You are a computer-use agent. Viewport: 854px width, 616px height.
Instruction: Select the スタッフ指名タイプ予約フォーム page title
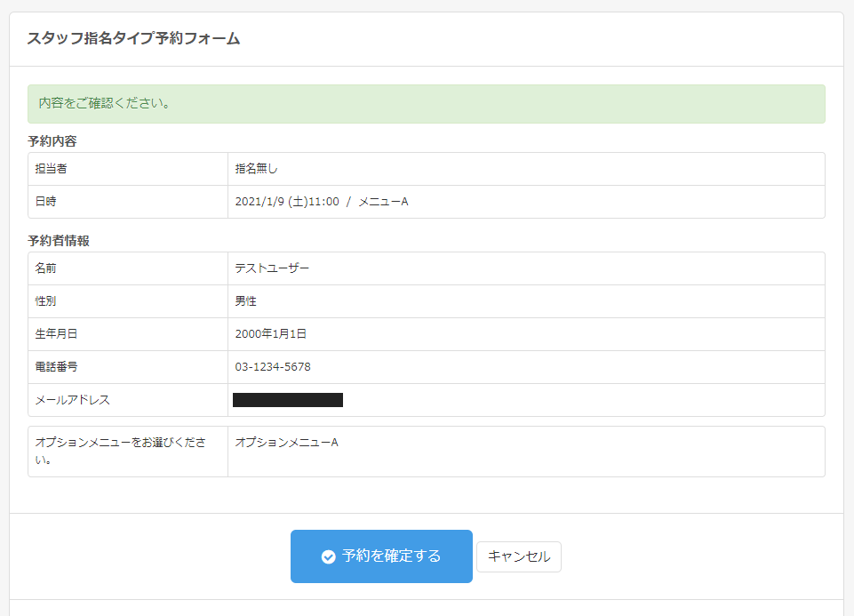click(x=133, y=38)
